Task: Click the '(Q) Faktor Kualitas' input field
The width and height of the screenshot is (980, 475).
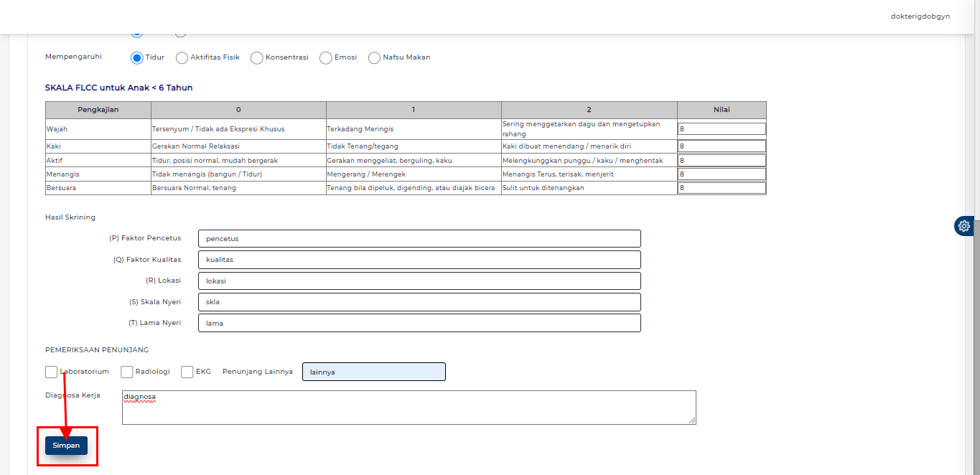Action: [419, 259]
